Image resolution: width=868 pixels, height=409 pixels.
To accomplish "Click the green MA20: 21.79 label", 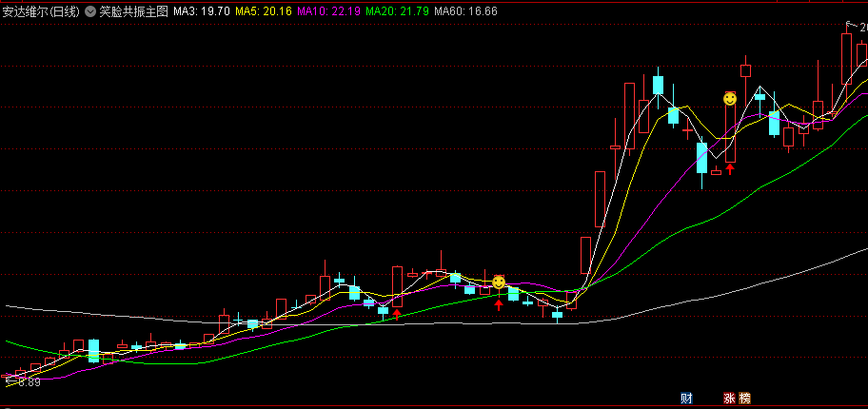I will (x=397, y=11).
